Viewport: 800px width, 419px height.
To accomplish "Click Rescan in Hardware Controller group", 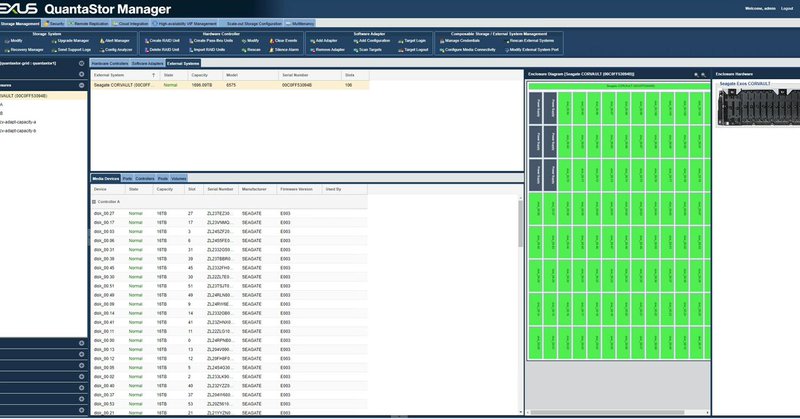I will coord(251,50).
